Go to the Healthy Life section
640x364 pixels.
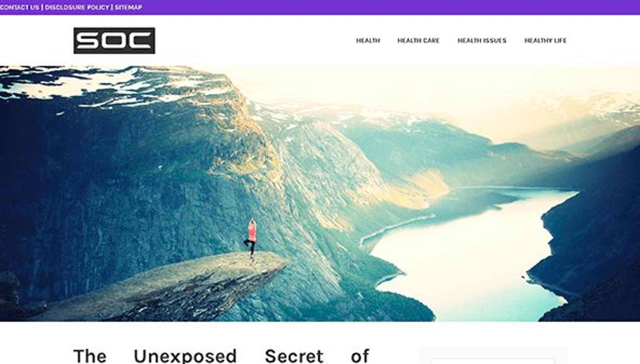545,40
